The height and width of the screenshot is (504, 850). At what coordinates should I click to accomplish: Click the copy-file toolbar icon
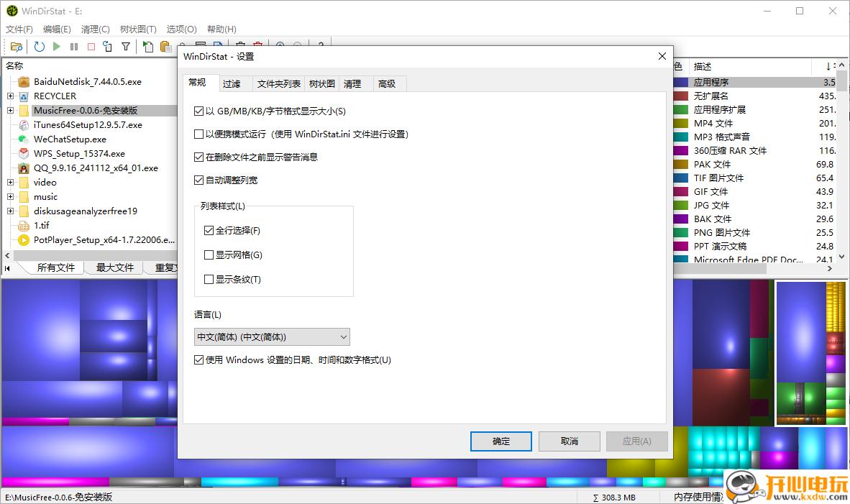click(147, 46)
